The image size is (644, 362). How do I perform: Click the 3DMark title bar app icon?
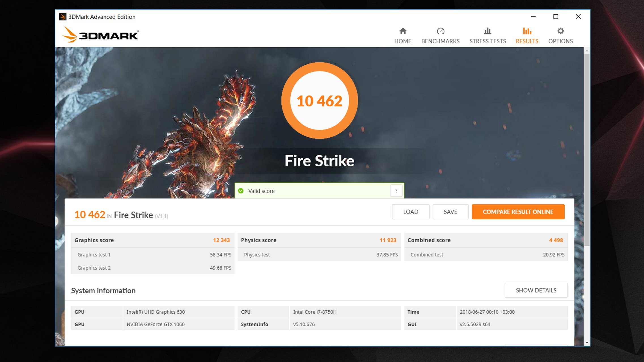point(62,17)
